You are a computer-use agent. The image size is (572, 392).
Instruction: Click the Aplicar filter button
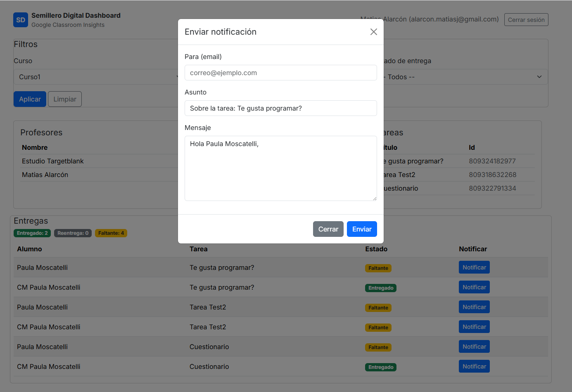point(29,99)
